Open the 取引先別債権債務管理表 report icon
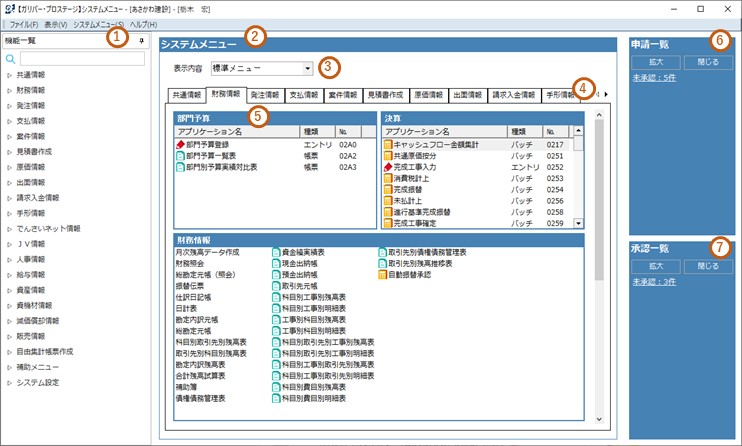This screenshot has height=446, width=742. [x=381, y=253]
